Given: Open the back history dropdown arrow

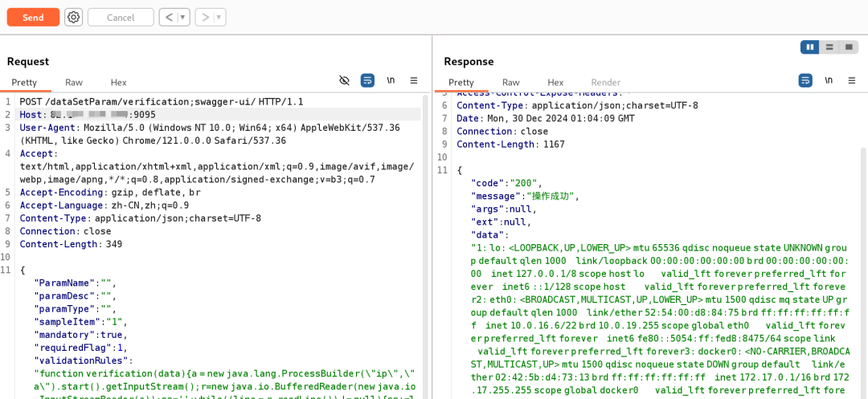Looking at the screenshot, I should pyautogui.click(x=184, y=17).
